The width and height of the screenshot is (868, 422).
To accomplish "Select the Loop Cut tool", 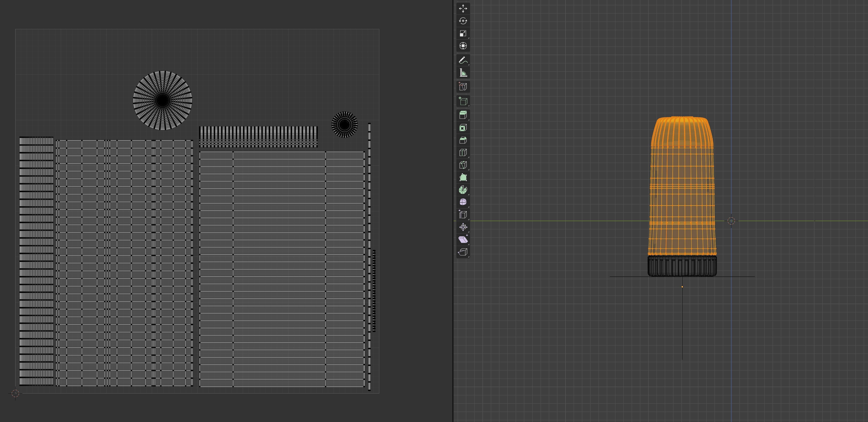I will point(463,153).
